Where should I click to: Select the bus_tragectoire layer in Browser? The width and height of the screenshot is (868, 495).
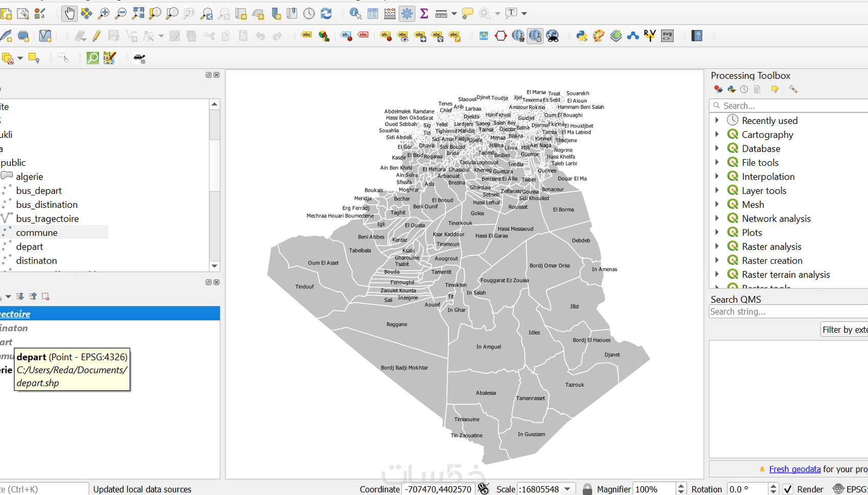click(x=47, y=218)
